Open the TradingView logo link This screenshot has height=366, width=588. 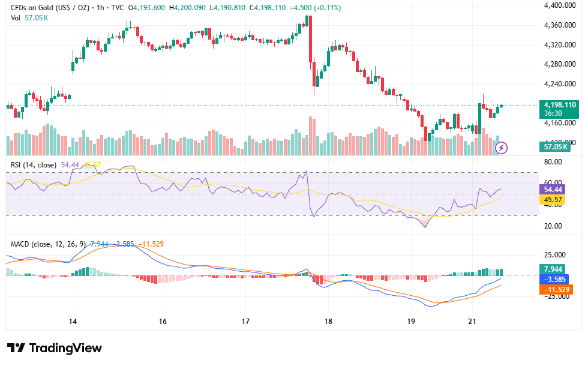coord(55,348)
